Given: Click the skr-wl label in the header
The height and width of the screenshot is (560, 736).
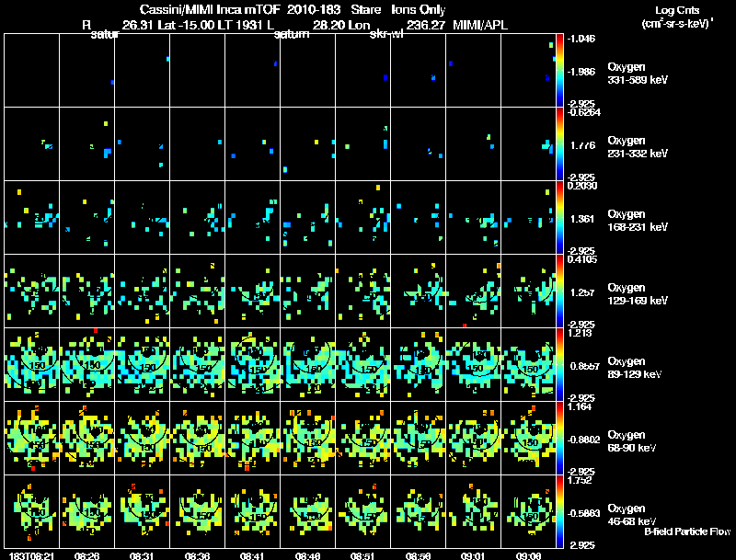Looking at the screenshot, I should coord(385,35).
